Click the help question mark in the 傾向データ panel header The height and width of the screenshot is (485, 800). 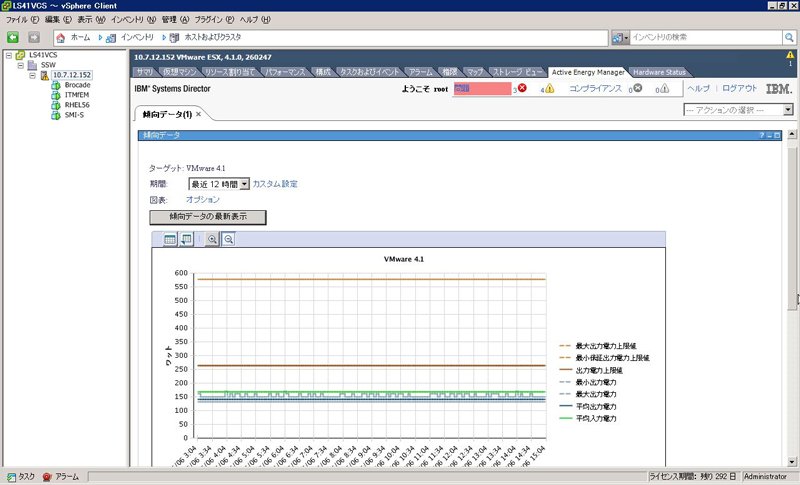[762, 136]
